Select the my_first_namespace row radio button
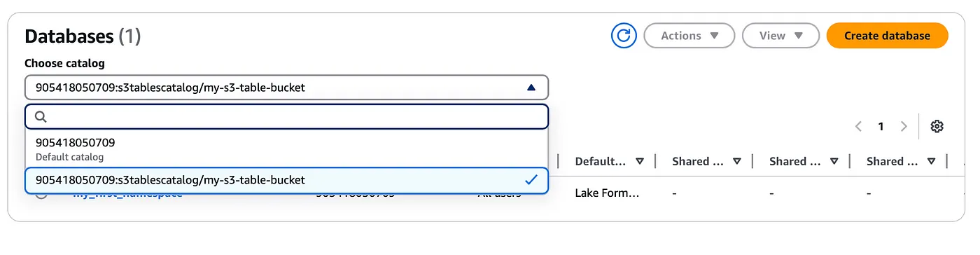The width and height of the screenshot is (980, 255). pyautogui.click(x=41, y=193)
